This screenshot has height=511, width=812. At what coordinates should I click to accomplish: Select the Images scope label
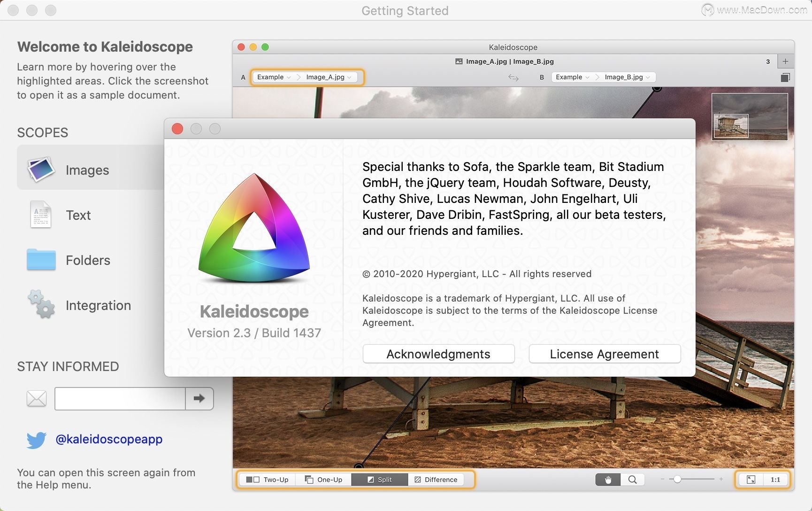(87, 170)
